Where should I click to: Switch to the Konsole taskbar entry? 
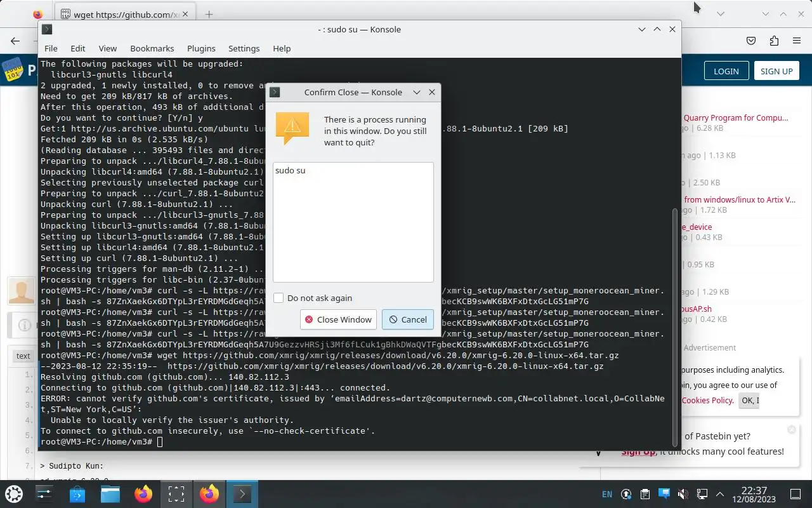pyautogui.click(x=242, y=494)
